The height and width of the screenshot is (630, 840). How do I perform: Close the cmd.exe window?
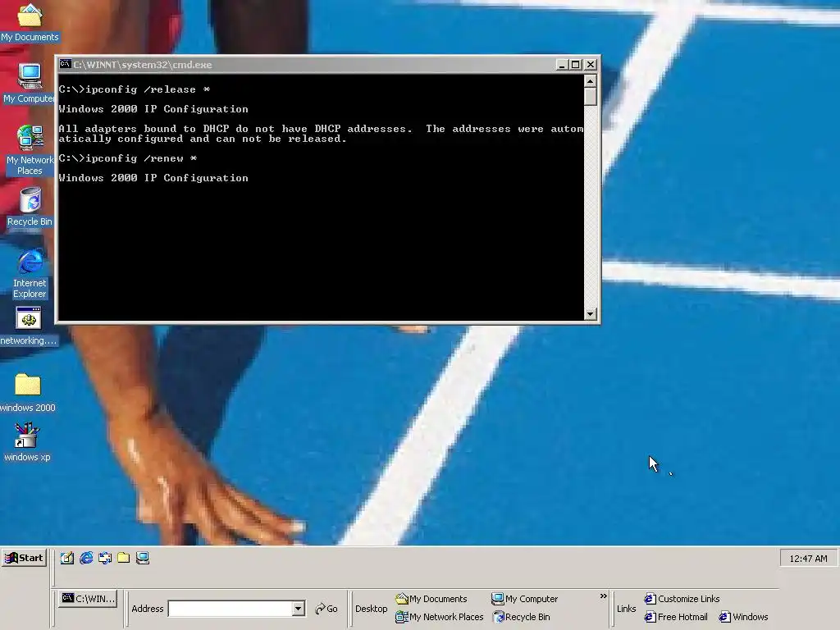[x=591, y=64]
